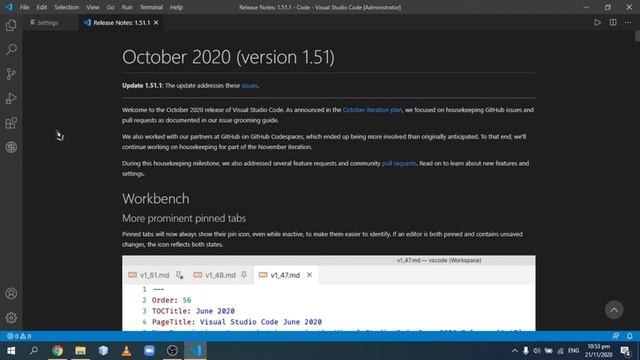
Task: Open the globe browser icon in activity bar
Action: [11, 147]
